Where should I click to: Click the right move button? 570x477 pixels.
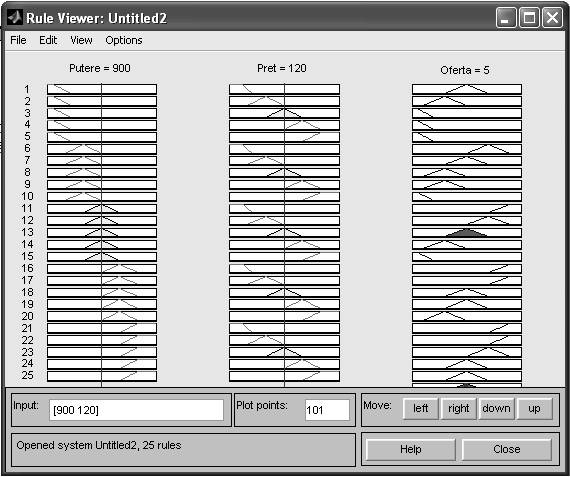click(459, 409)
